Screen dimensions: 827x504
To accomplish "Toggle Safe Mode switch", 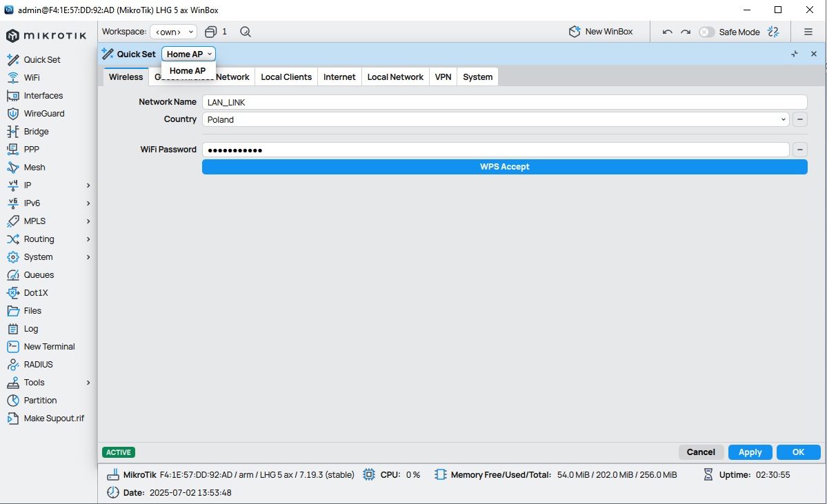I will (x=706, y=32).
